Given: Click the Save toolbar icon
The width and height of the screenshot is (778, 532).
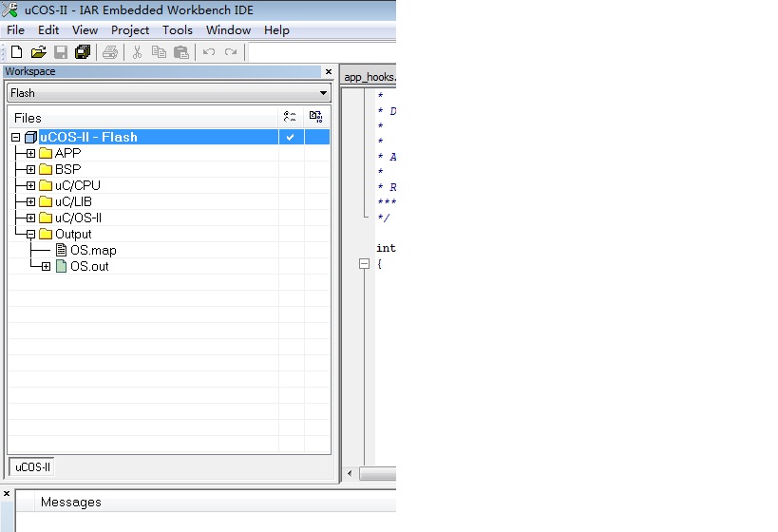Looking at the screenshot, I should 61,52.
